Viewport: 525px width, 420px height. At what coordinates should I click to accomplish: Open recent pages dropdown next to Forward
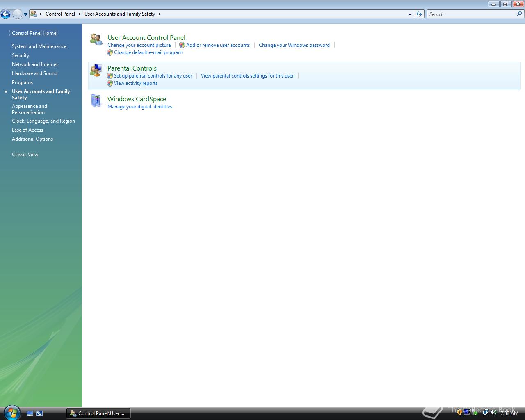[25, 14]
